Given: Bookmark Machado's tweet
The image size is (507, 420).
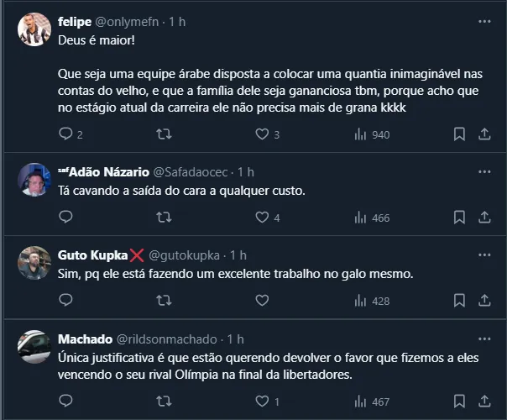Looking at the screenshot, I should point(459,402).
